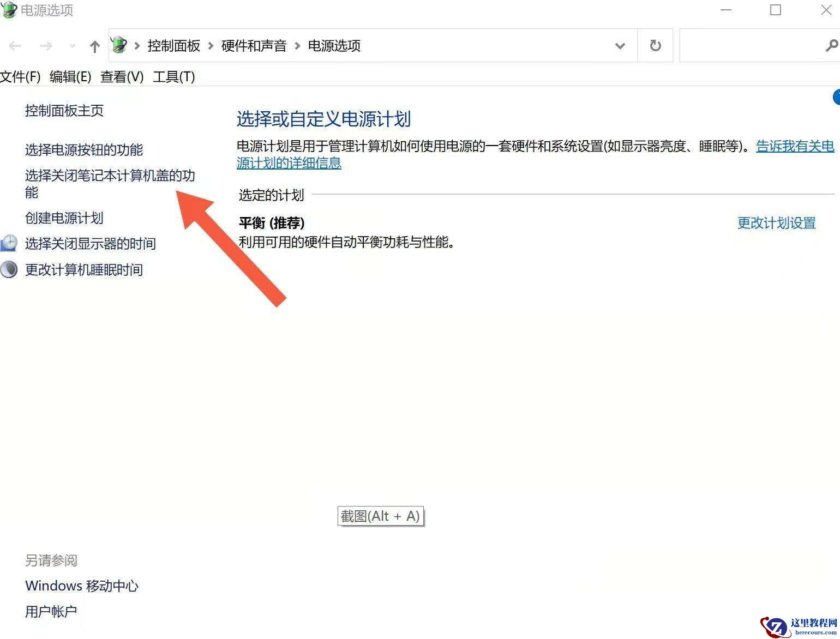Click the clock icon beside 选择关闭显示器的时间

coord(9,243)
